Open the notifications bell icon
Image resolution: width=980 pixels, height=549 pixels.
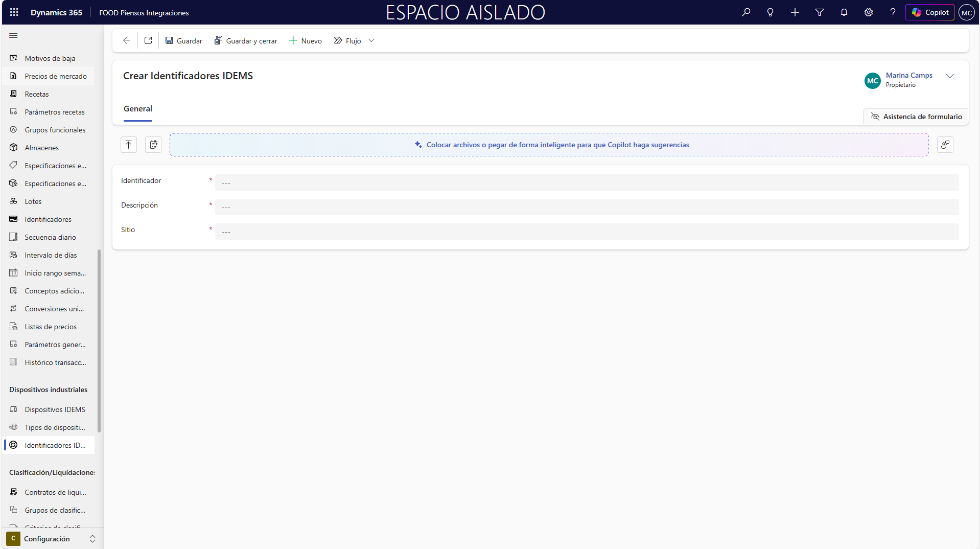click(844, 12)
